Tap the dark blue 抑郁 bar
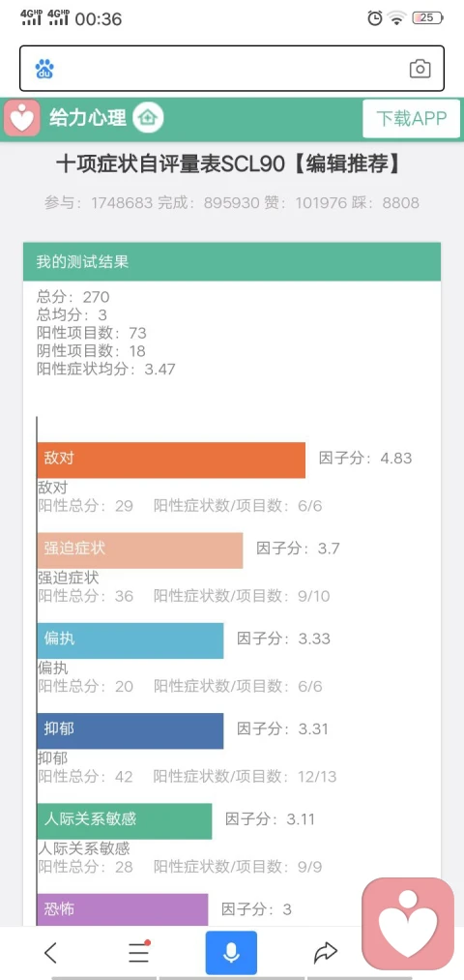This screenshot has width=464, height=980. [x=130, y=730]
